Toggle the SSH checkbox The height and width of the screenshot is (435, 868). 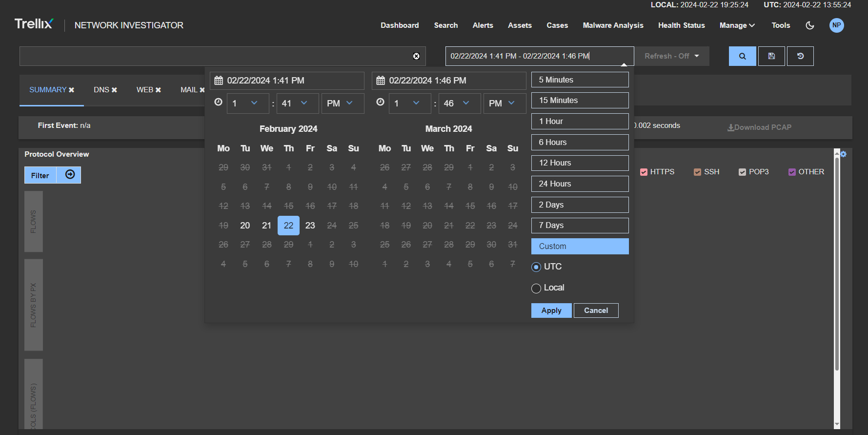[x=697, y=172]
